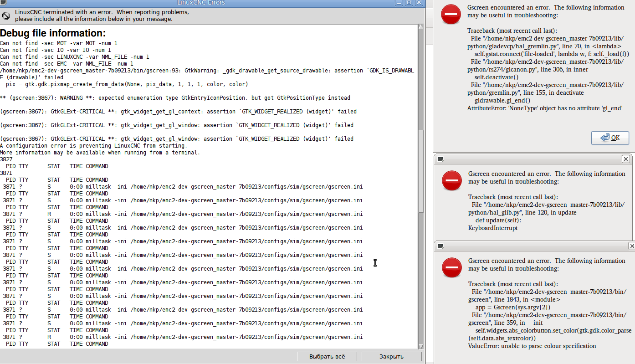Click the red error icon in the gl_end AttributeError dialog
Screen dimensions: 635x364
click(x=451, y=15)
